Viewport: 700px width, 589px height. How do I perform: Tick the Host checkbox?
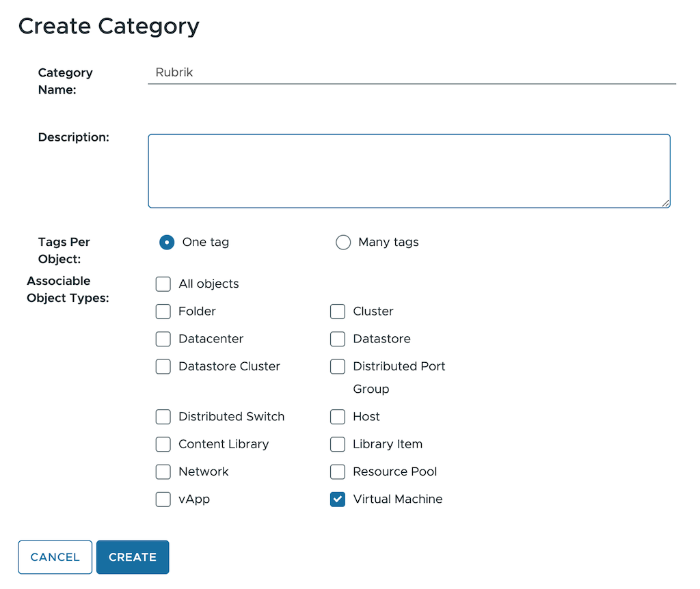tap(338, 417)
